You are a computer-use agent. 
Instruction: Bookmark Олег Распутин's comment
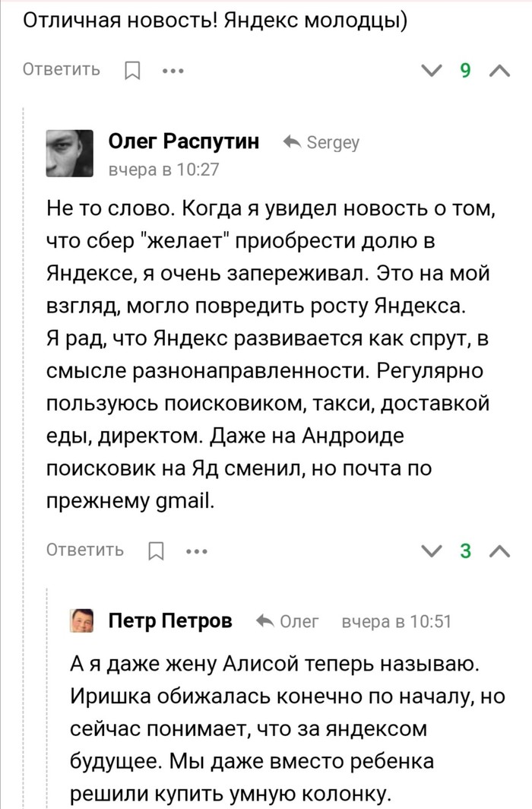pyautogui.click(x=155, y=550)
